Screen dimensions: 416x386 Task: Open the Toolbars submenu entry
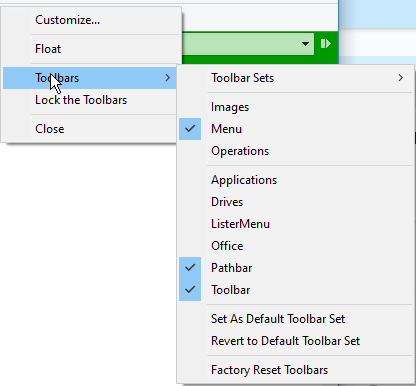(90, 78)
